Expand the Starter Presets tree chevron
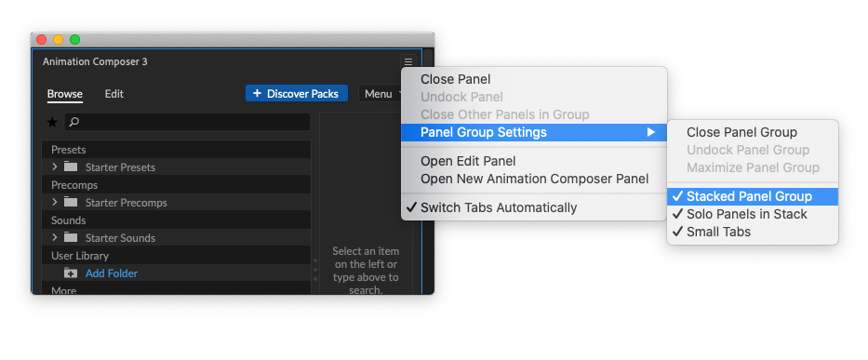 point(54,167)
